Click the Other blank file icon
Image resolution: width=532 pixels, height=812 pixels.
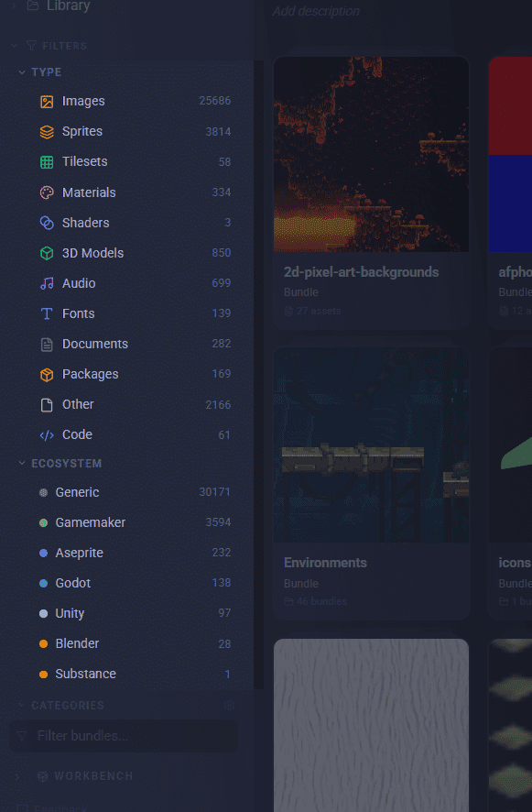[x=47, y=405]
